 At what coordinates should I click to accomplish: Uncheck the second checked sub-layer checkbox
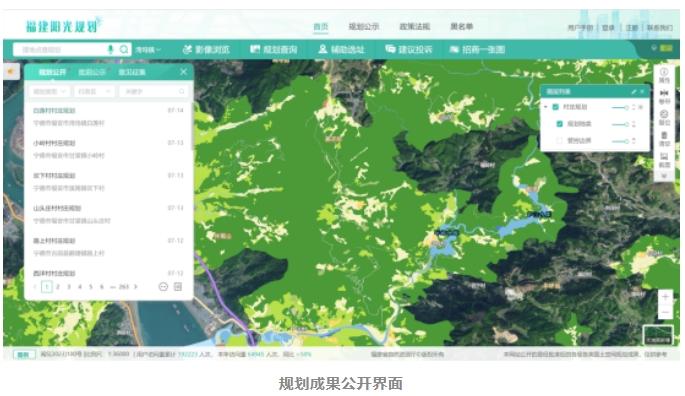559,124
